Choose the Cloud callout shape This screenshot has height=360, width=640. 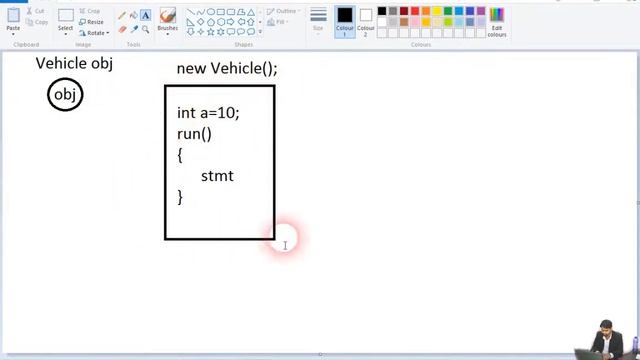point(251,32)
